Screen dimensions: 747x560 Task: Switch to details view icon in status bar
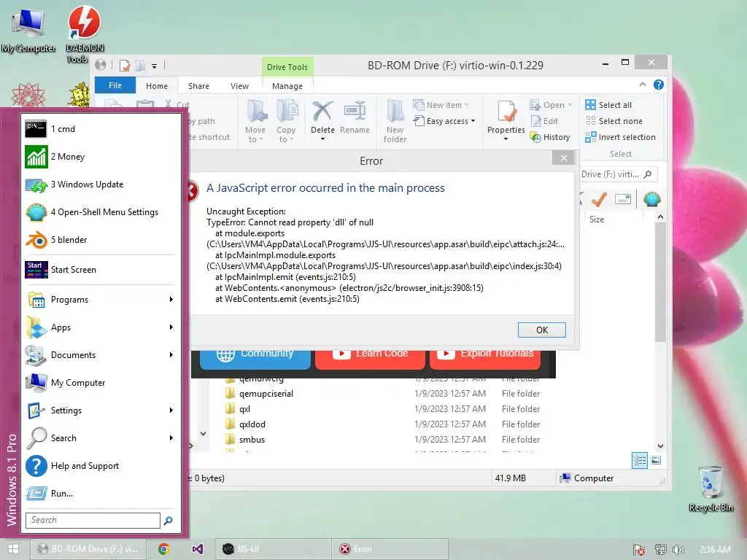pyautogui.click(x=640, y=461)
